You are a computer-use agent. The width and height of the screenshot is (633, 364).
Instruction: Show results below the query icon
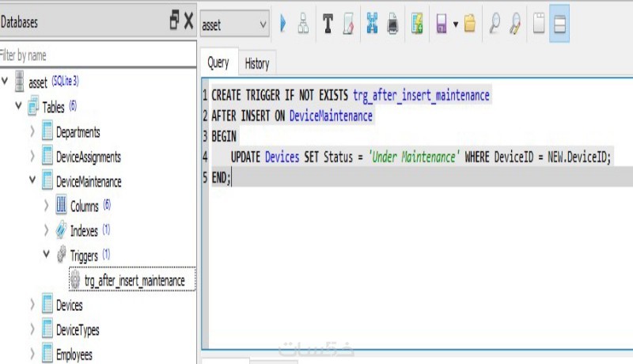pos(559,24)
